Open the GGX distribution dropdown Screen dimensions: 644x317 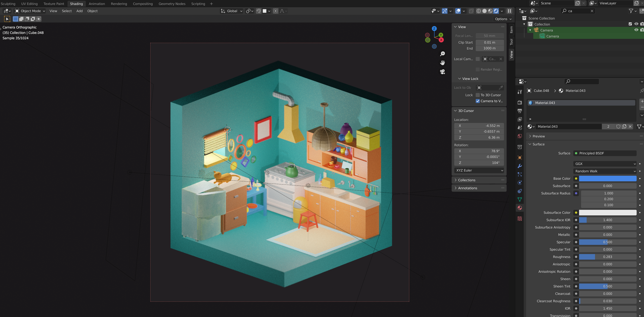tap(605, 164)
